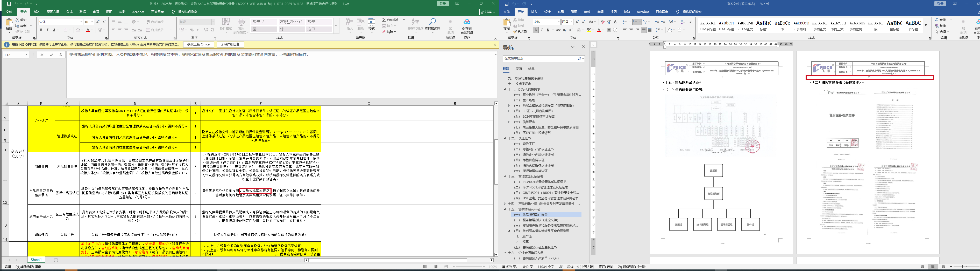The image size is (980, 271).
Task: Open the navigation pane options chevron
Action: coord(573,47)
